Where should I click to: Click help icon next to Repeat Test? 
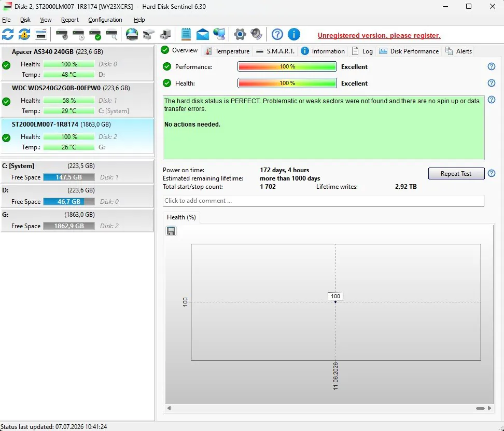pyautogui.click(x=491, y=174)
